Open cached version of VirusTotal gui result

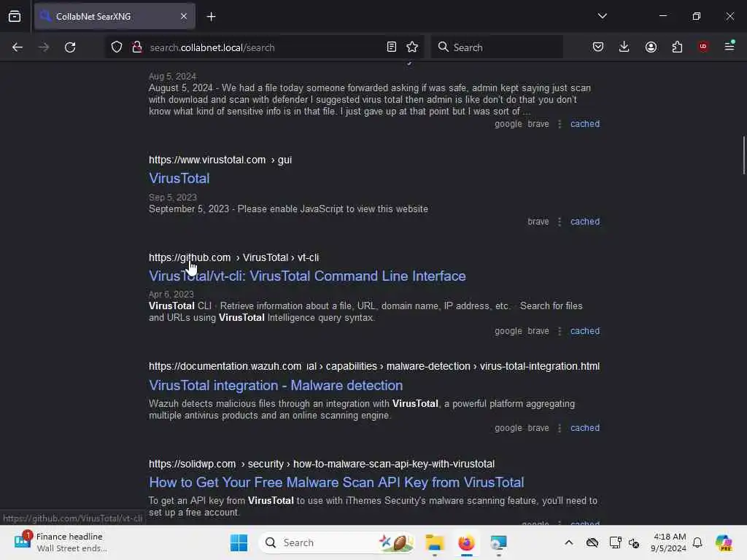[585, 222]
